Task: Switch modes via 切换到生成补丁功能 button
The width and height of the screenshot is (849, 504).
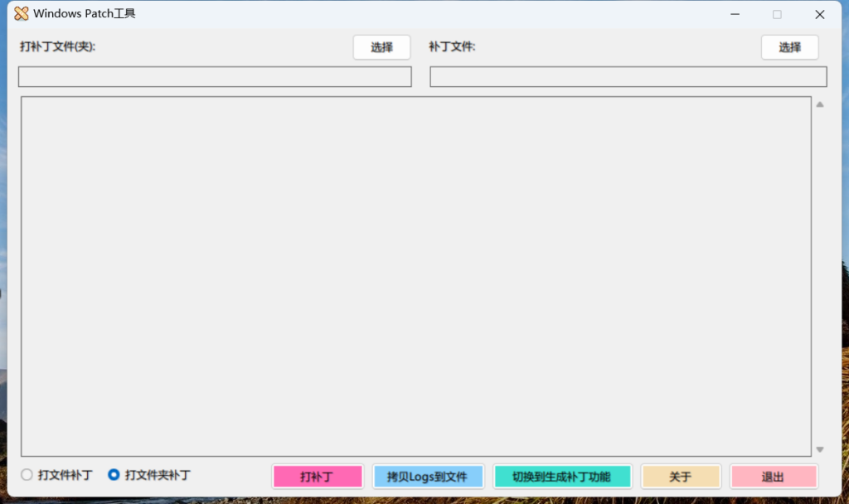Action: [x=562, y=476]
